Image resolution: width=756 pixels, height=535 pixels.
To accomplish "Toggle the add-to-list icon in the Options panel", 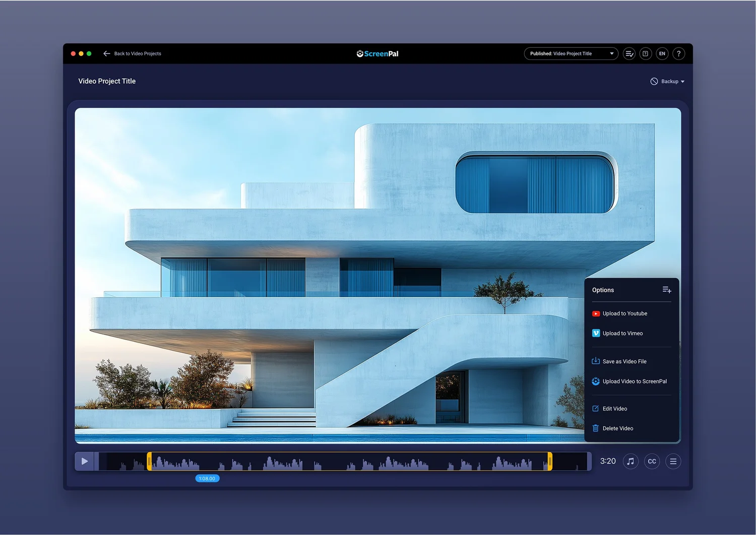I will click(x=667, y=290).
